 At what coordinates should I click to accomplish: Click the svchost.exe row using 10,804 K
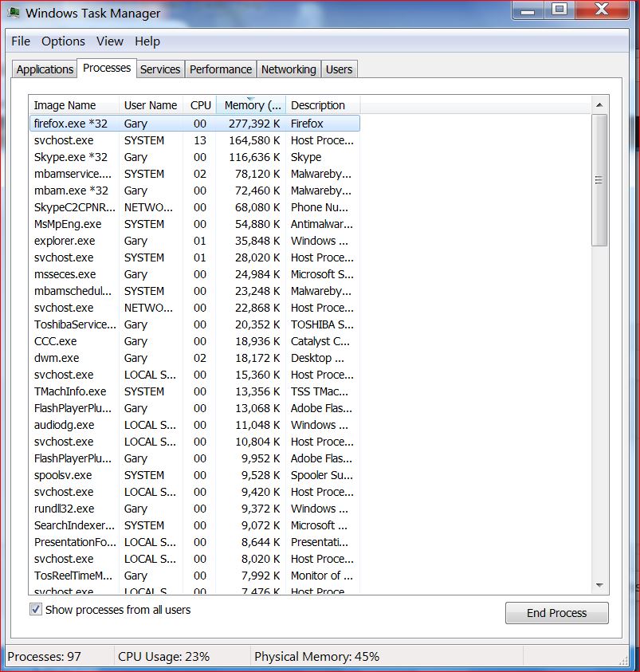tap(194, 442)
